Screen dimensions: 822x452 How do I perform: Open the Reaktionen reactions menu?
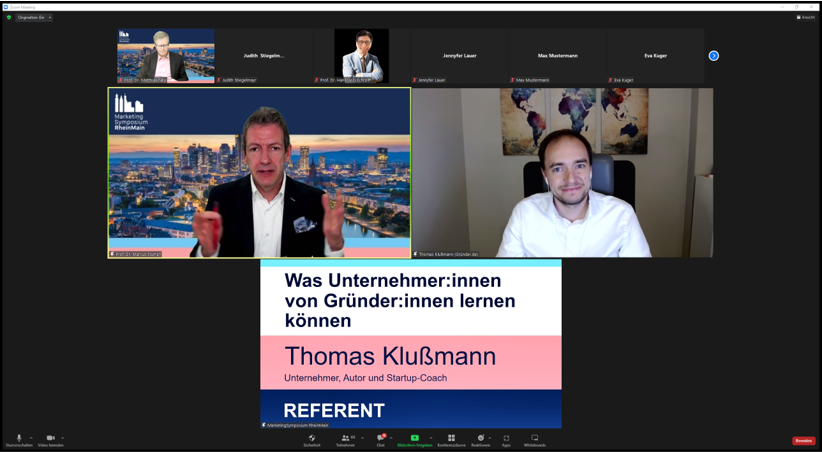click(x=480, y=440)
